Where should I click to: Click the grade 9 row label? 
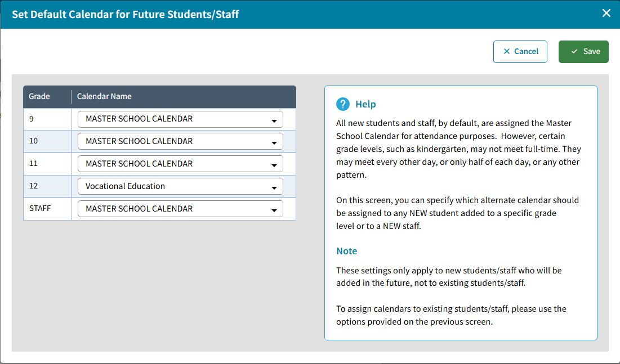point(32,119)
